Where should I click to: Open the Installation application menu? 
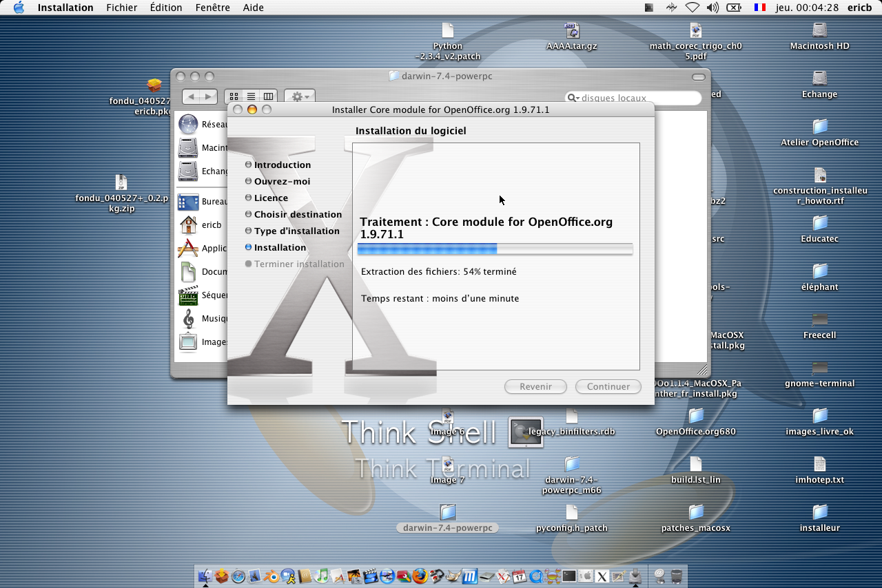[65, 8]
